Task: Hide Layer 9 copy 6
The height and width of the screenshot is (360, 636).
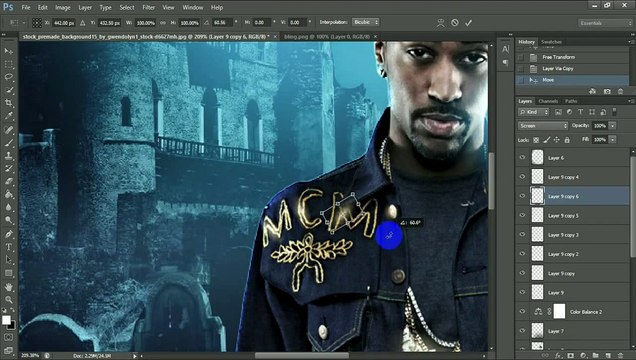Action: [522, 196]
